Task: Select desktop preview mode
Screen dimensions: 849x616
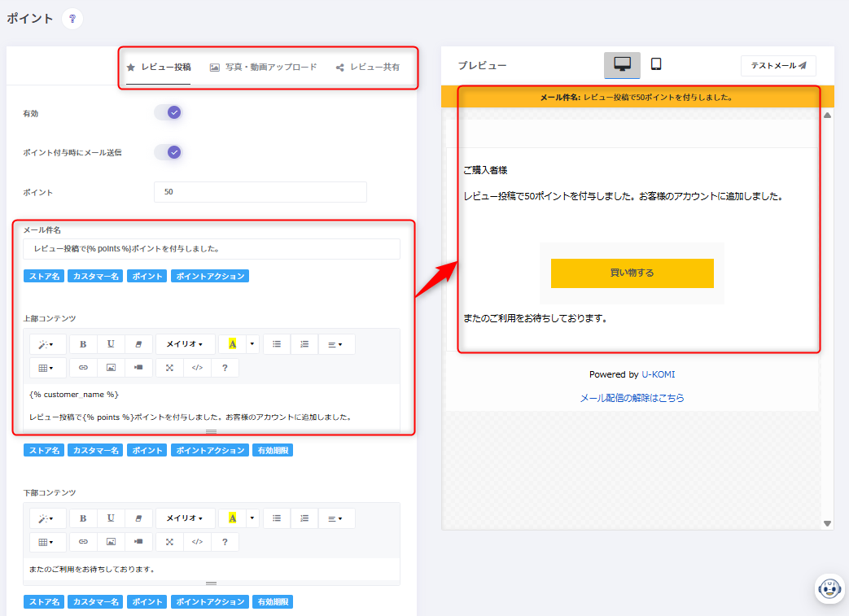Action: 622,65
